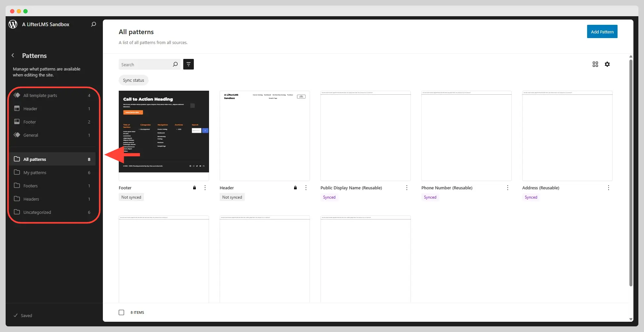
Task: Open the sidebar search magnifier icon
Action: 94,24
